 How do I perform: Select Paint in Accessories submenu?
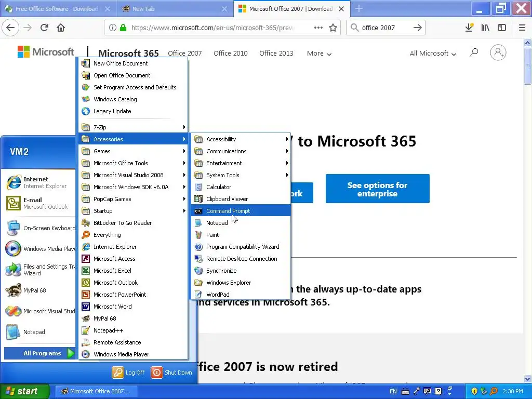click(x=241, y=235)
